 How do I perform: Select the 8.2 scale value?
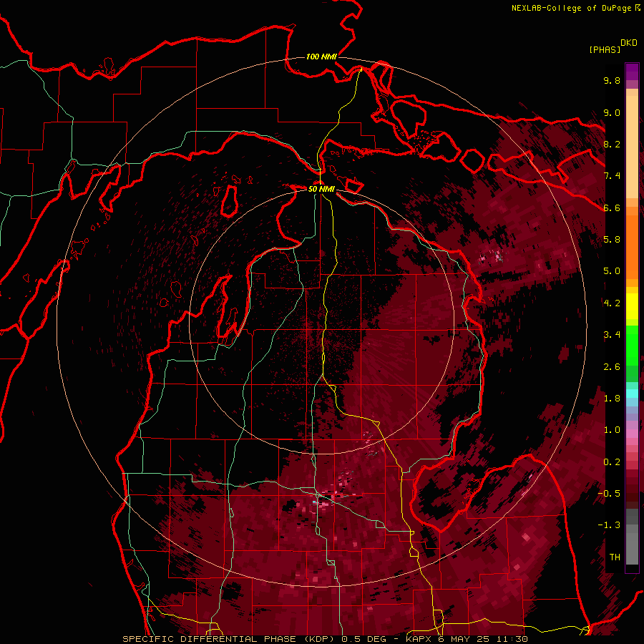click(612, 144)
